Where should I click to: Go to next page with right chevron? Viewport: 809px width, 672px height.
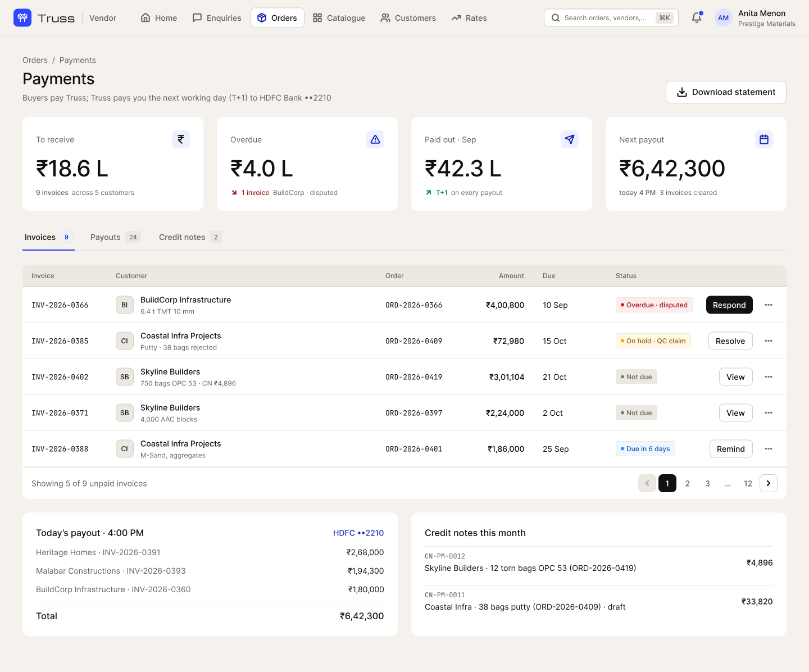769,483
